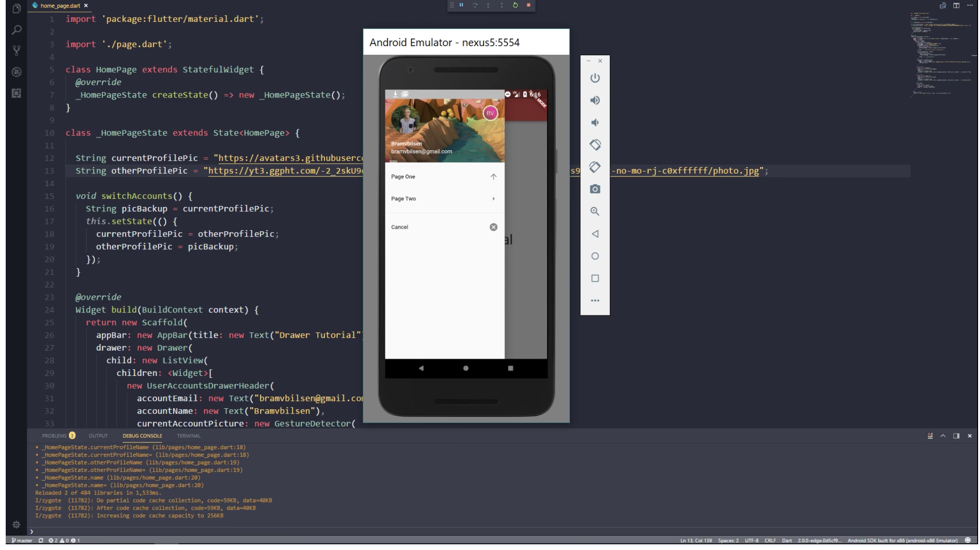Open the Manage gear icon
The image size is (980, 550).
pos(16,524)
